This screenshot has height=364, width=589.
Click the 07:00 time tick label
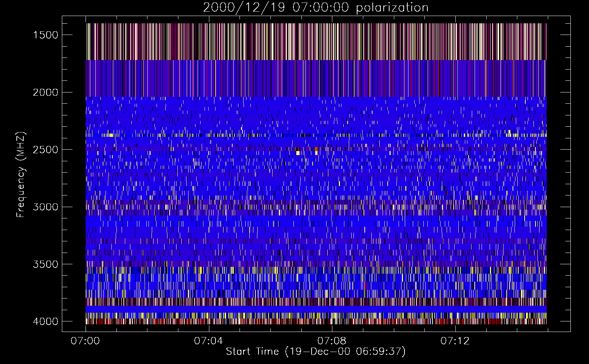tap(85, 341)
